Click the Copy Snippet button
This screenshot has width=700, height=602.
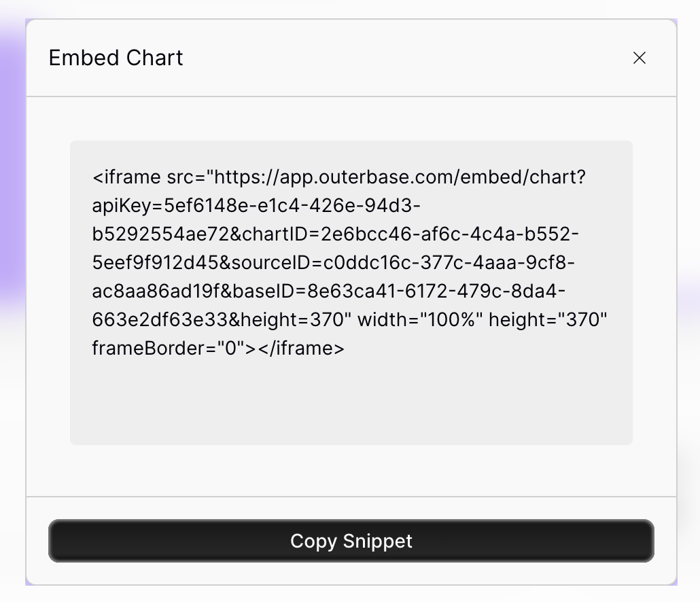pyautogui.click(x=351, y=540)
